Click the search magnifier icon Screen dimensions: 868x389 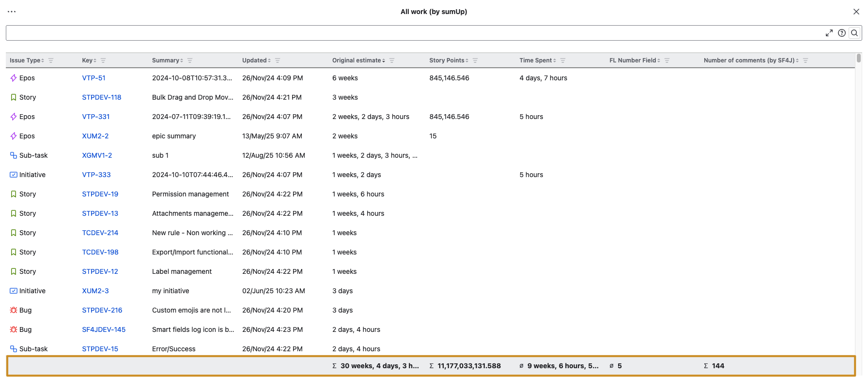(854, 33)
